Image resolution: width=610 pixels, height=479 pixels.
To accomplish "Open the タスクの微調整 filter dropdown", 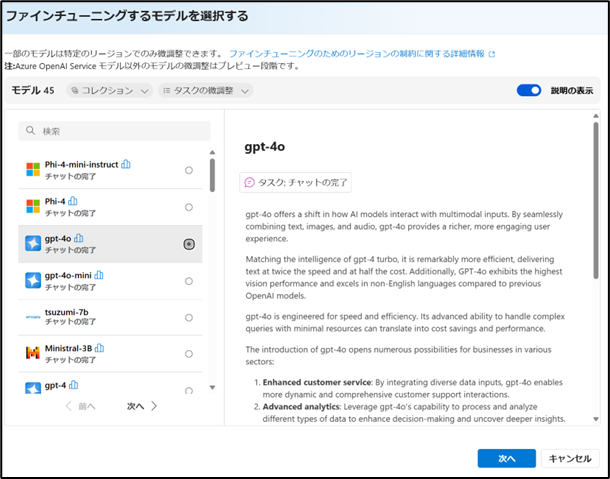I will point(205,91).
